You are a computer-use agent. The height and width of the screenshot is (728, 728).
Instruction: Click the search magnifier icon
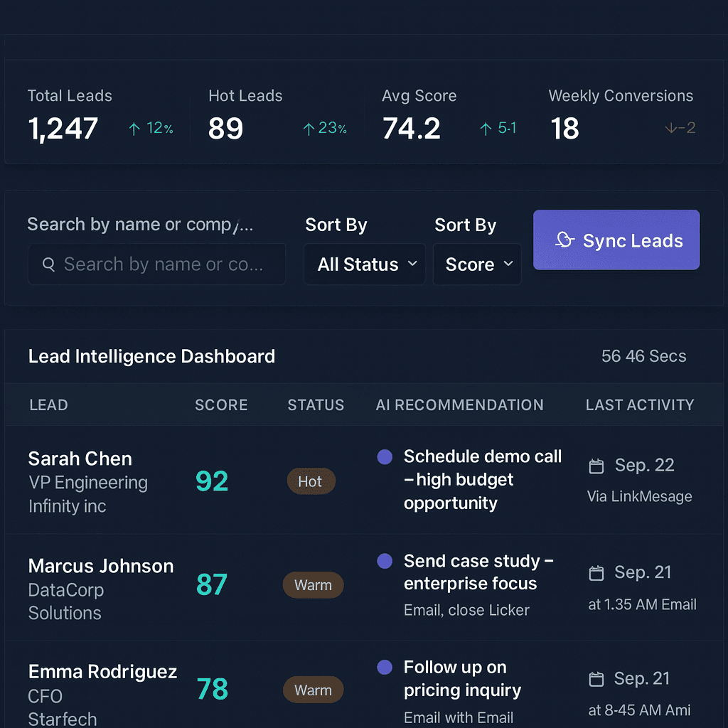pos(48,264)
